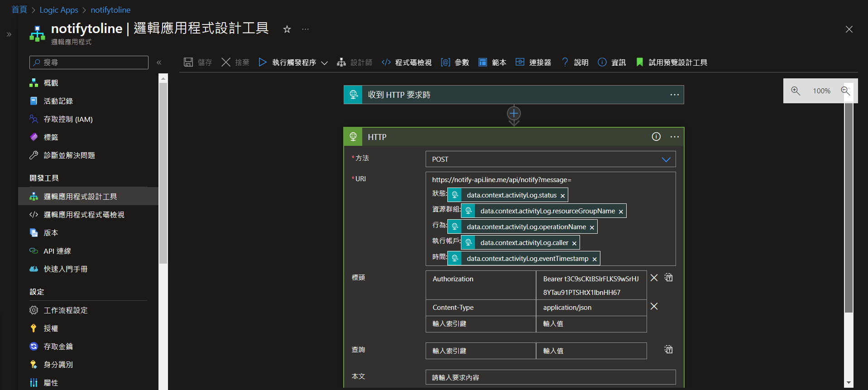Screen dimensions: 868x390
Task: Remove the resourceGroupName token
Action: click(621, 212)
